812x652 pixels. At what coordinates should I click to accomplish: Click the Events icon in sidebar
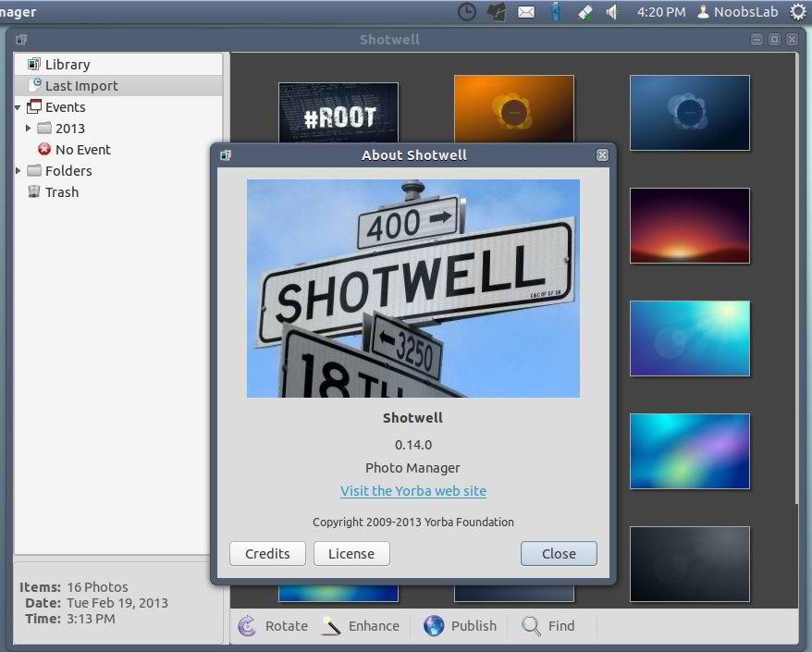click(34, 106)
